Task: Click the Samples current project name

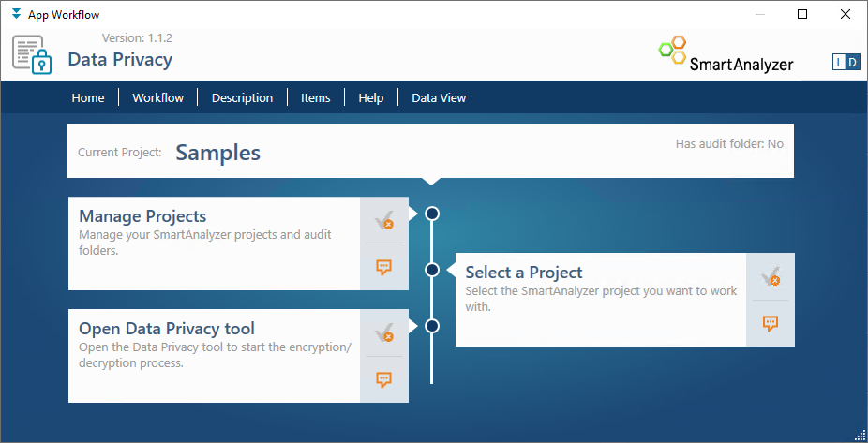Action: tap(218, 153)
